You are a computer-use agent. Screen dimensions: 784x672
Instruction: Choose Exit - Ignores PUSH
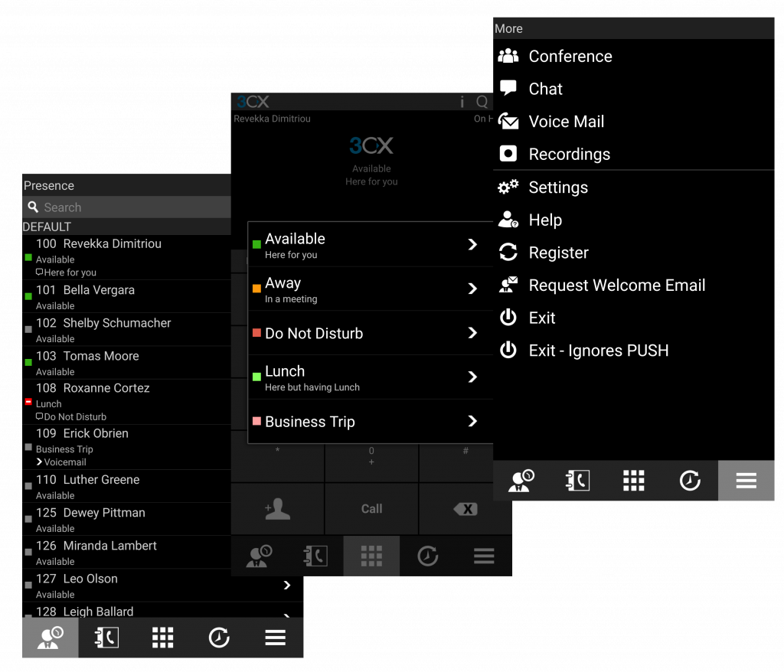click(633, 351)
